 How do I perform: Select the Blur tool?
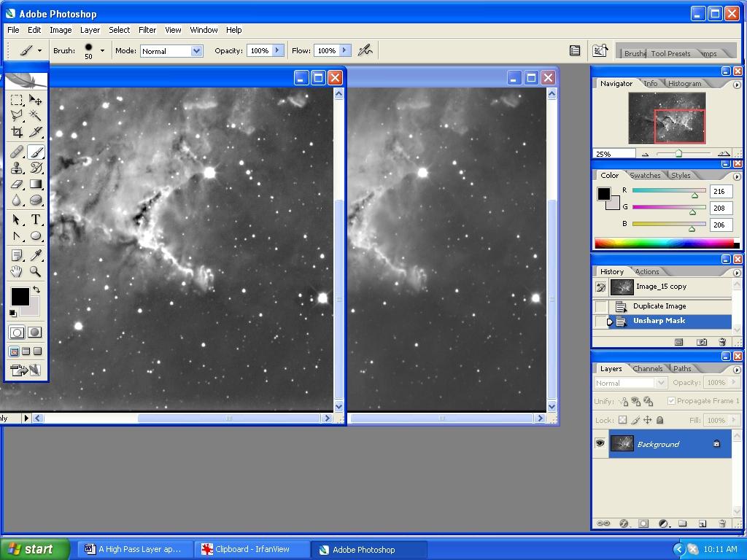(x=17, y=200)
